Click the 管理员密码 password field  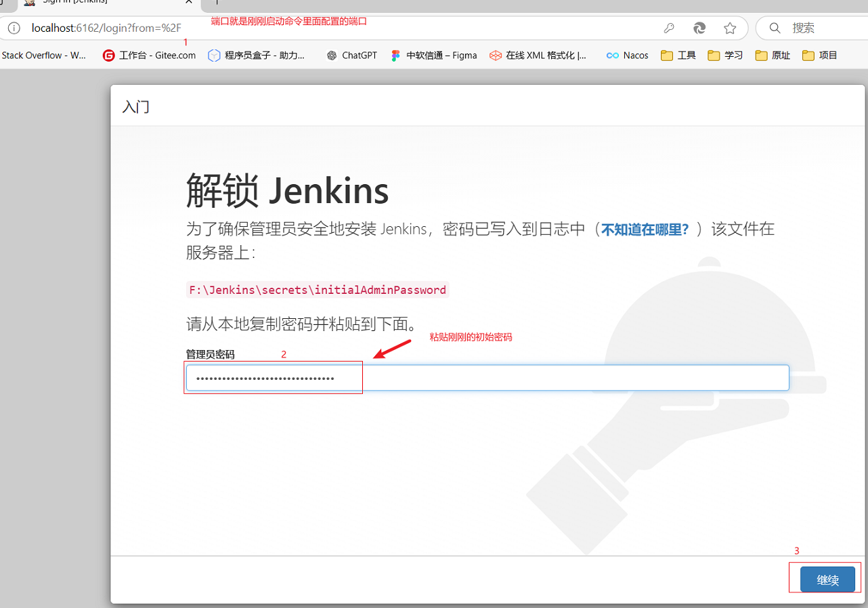coord(487,378)
